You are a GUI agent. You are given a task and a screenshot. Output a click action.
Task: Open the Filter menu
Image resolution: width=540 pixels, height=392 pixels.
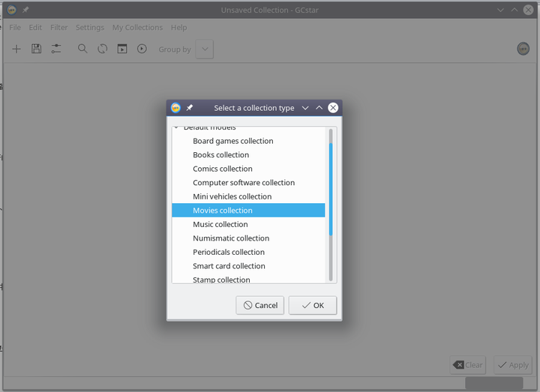click(58, 28)
